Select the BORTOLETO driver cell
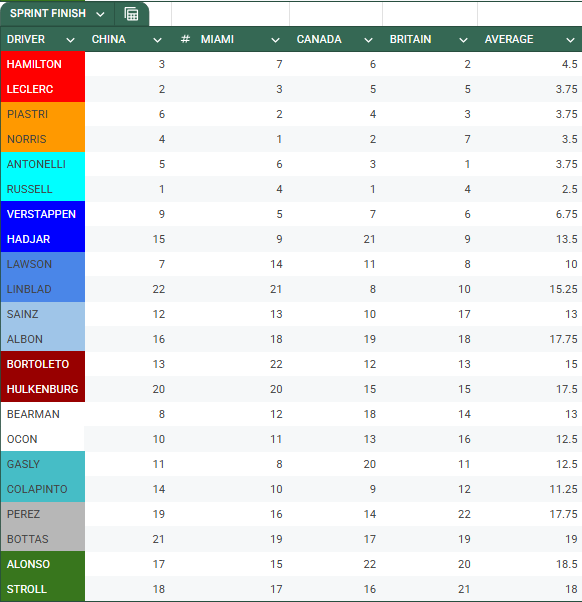 click(x=43, y=364)
